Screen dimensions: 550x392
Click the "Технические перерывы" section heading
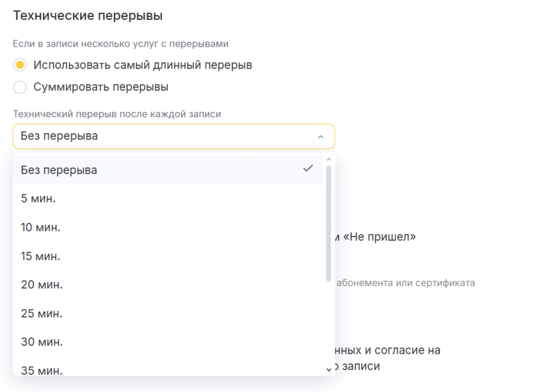pyautogui.click(x=88, y=16)
